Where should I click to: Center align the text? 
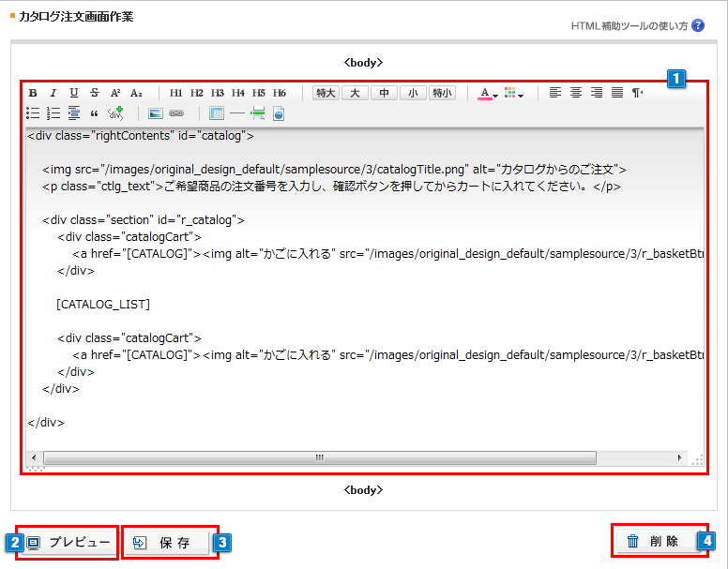(576, 93)
